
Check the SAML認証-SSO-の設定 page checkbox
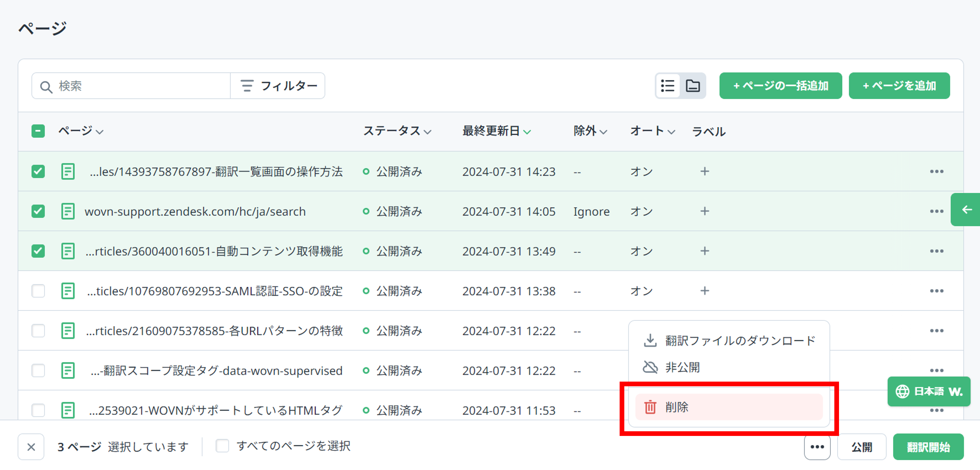(38, 291)
